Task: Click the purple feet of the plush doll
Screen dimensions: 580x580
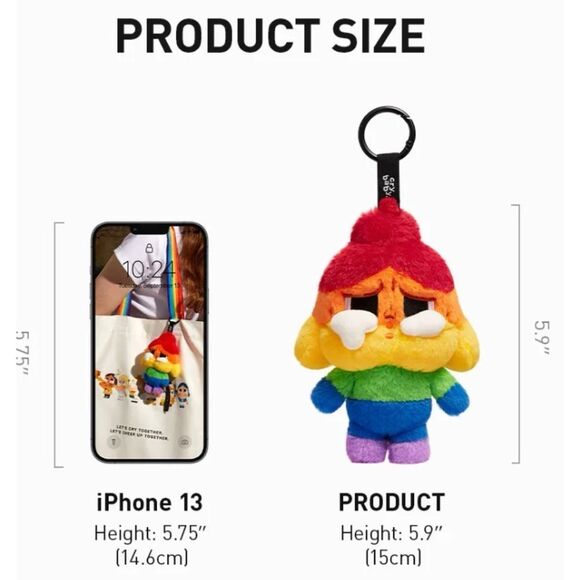Action: click(x=388, y=449)
